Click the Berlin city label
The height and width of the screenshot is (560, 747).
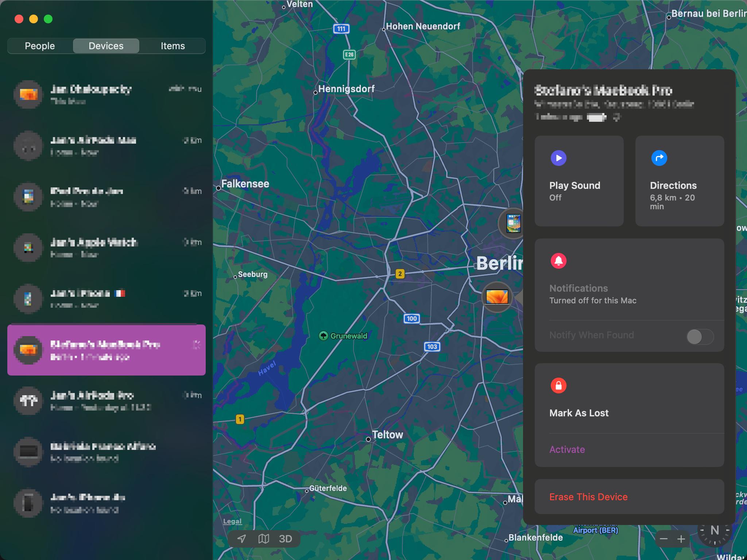click(499, 263)
